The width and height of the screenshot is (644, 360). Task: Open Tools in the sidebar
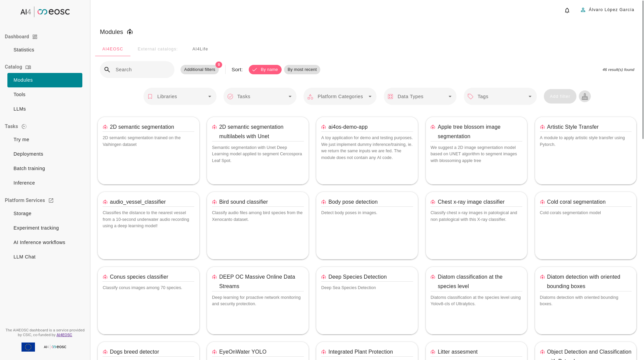click(x=45, y=94)
